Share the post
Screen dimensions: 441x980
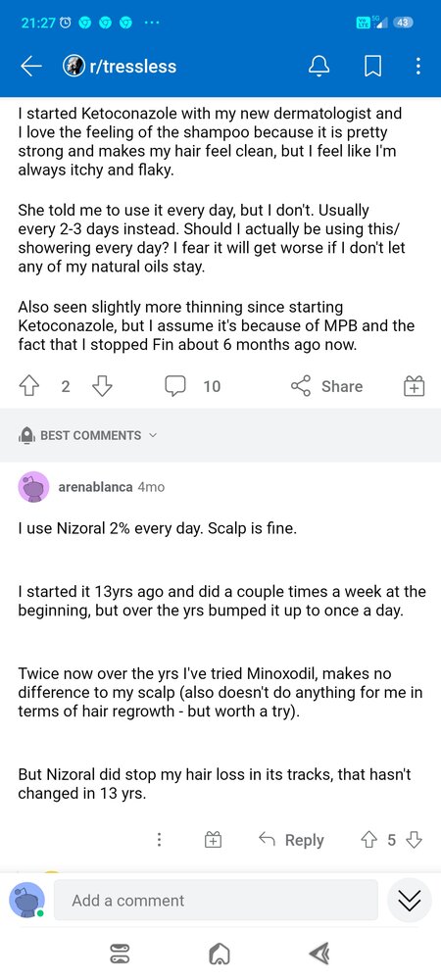[x=326, y=386]
